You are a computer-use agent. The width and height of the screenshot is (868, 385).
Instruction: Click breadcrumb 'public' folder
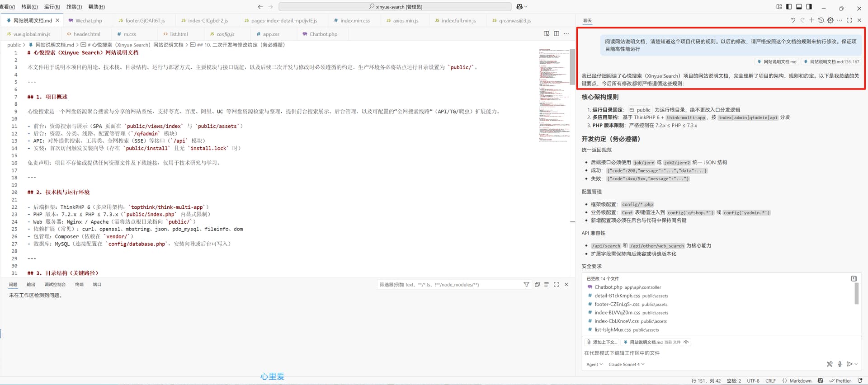(14, 45)
